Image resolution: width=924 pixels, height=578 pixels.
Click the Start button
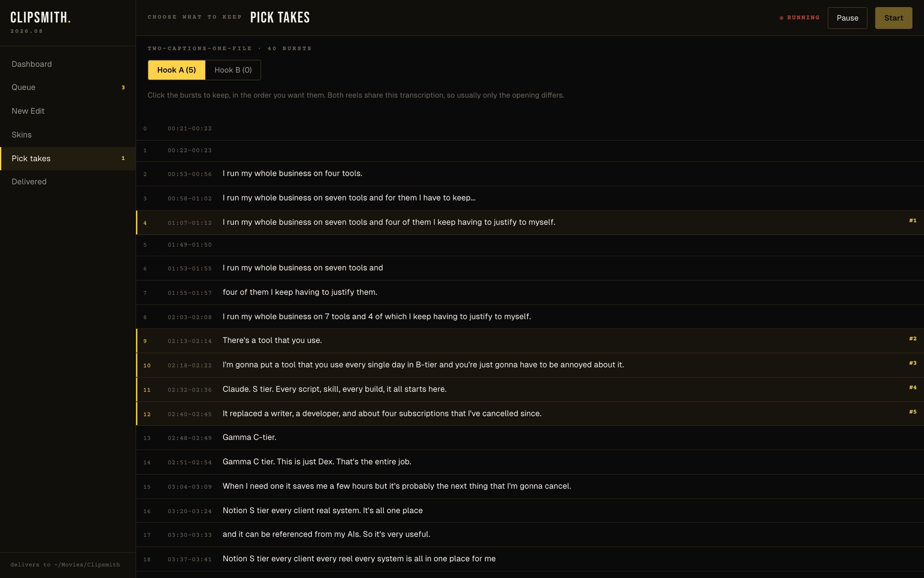click(894, 18)
